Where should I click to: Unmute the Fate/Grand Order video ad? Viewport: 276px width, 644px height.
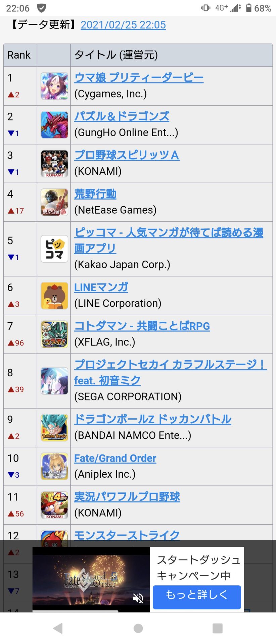tap(138, 598)
